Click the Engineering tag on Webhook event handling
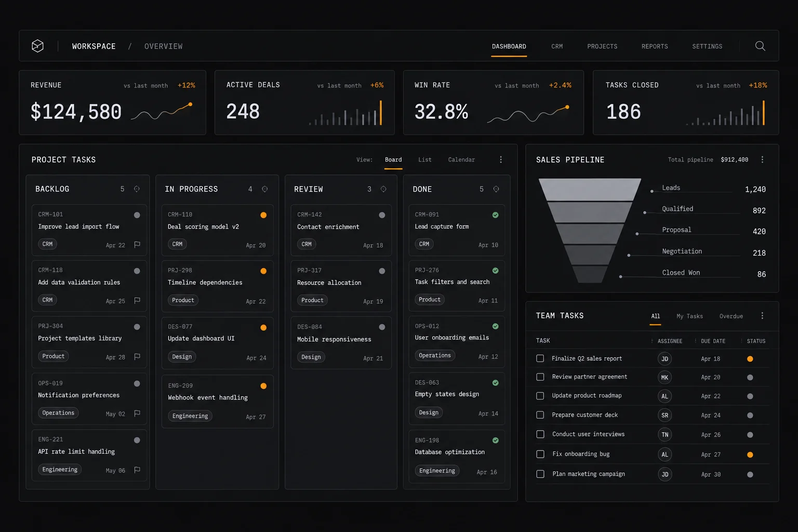This screenshot has height=532, width=798. tap(190, 416)
